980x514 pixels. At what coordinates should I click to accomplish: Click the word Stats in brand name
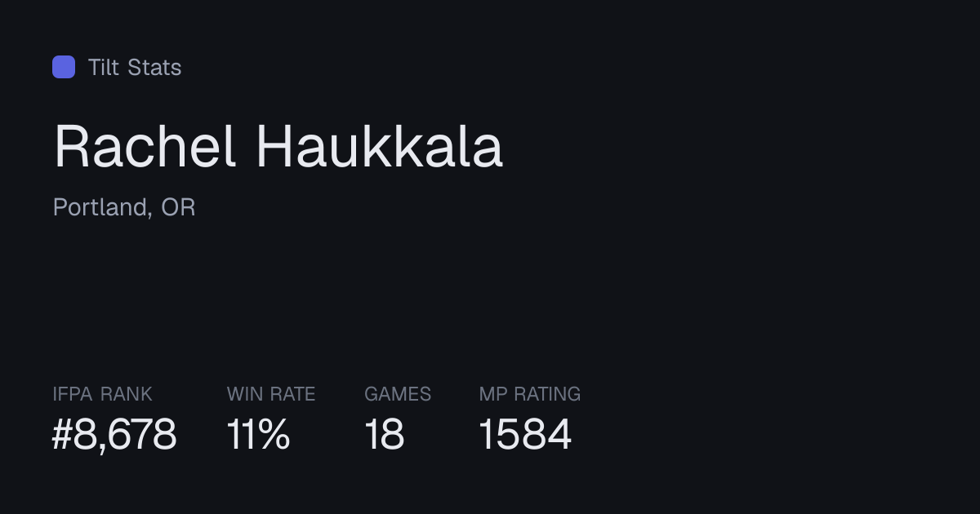point(154,67)
